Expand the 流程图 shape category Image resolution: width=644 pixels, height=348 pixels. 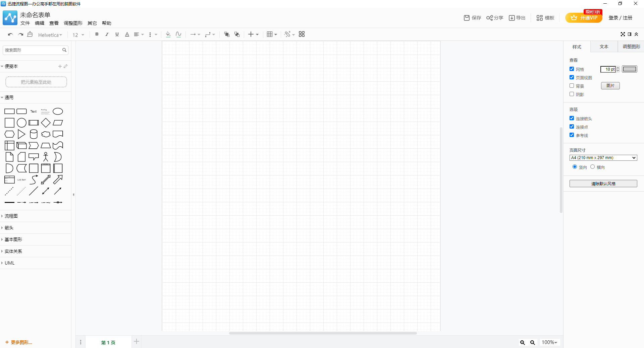[11, 216]
